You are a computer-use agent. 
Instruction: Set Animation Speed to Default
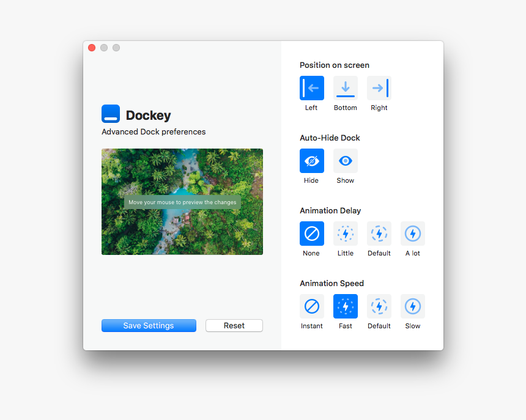pos(379,306)
